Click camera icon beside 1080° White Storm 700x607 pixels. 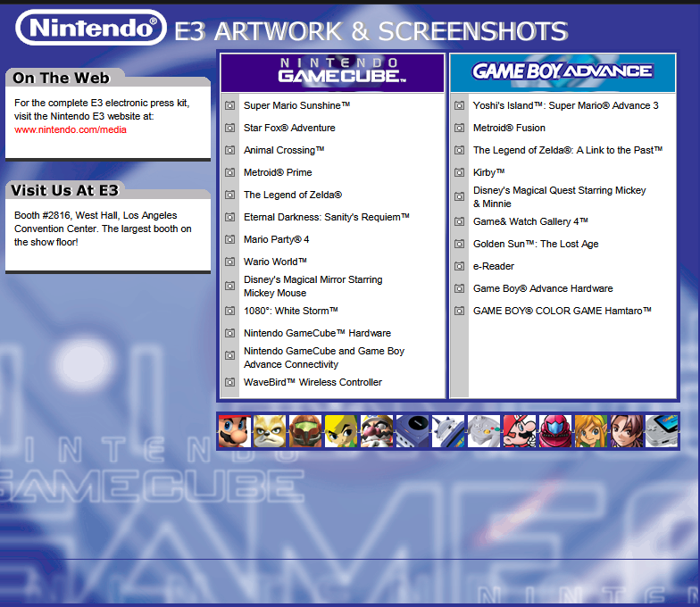(x=230, y=311)
